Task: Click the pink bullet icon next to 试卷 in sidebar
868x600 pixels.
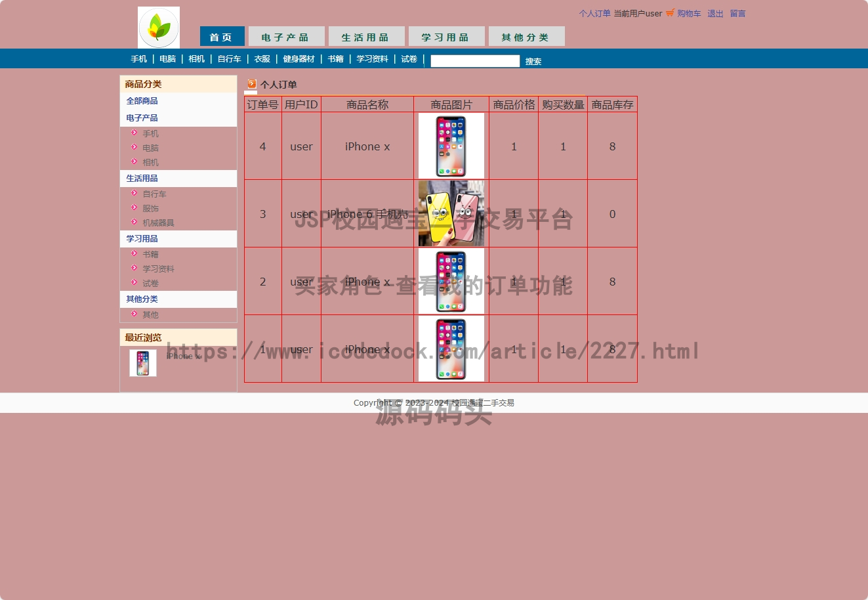Action: click(x=134, y=282)
